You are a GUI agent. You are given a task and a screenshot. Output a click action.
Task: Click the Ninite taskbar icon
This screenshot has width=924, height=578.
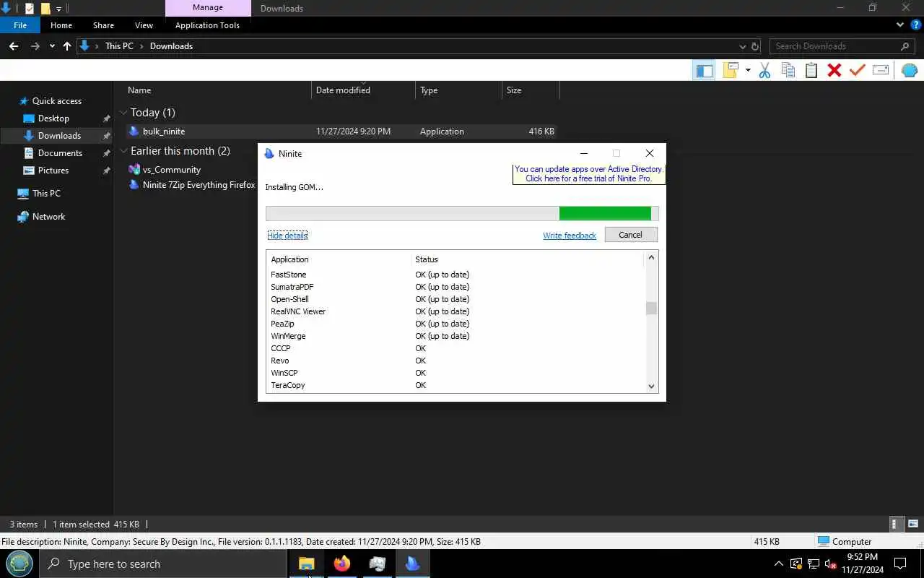412,564
